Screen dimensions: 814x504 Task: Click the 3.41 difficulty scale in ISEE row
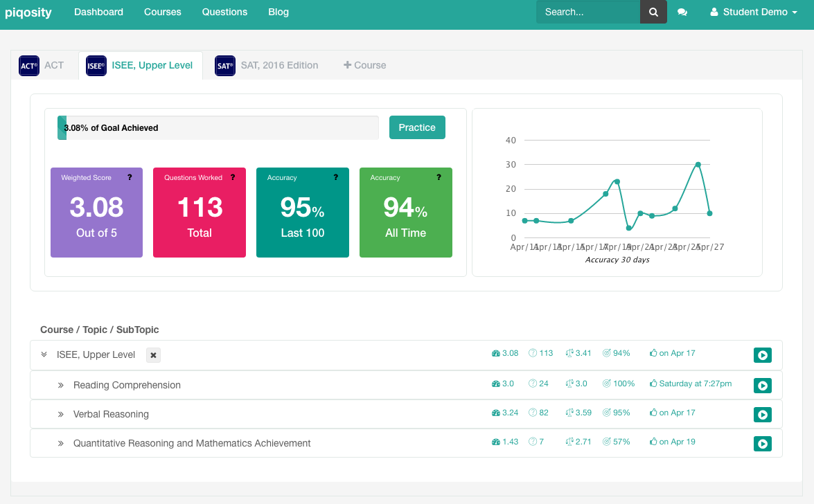579,353
